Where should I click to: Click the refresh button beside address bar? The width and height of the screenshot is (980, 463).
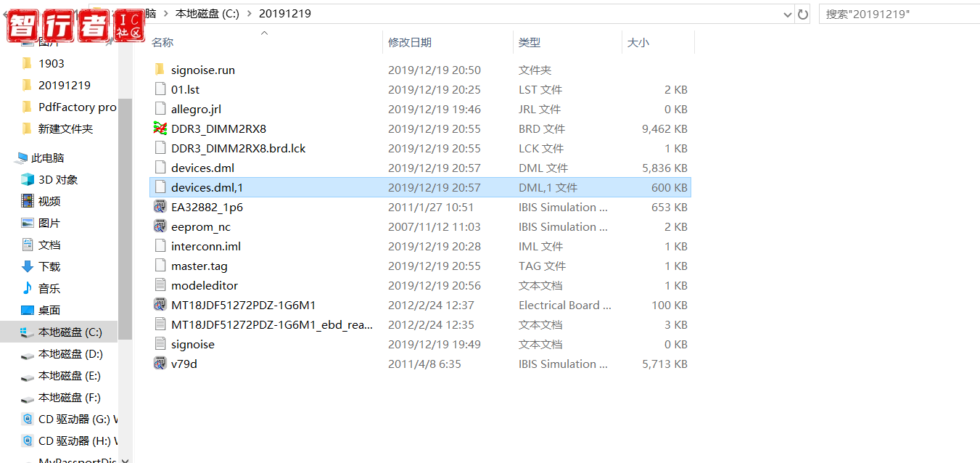tap(803, 14)
